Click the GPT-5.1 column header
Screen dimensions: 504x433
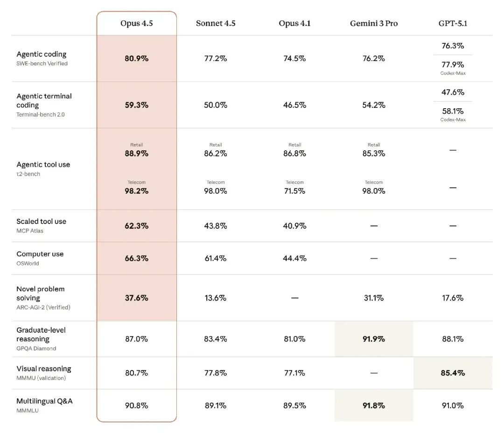(x=453, y=23)
